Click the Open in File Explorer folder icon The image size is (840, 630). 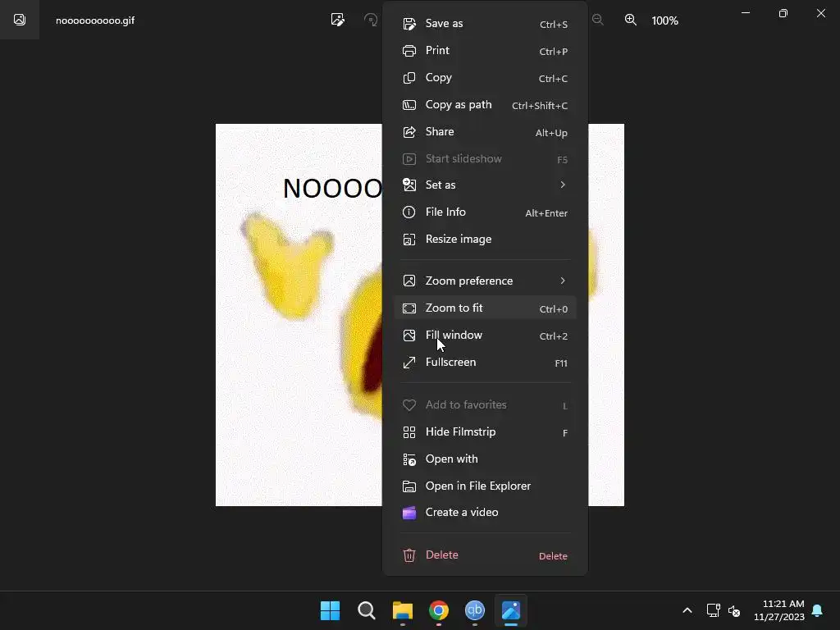point(409,486)
